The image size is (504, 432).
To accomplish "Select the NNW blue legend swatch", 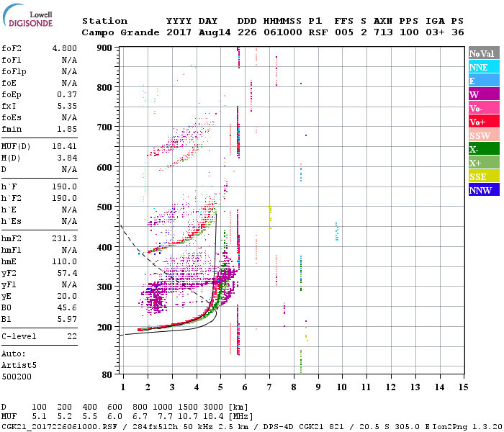I will [x=484, y=189].
